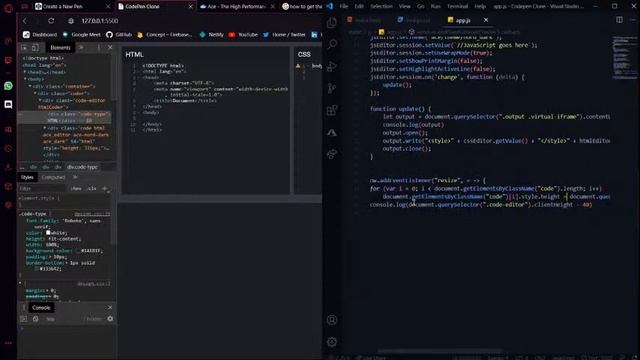The width and height of the screenshot is (640, 360).
Task: Close the app.js editor tab
Action: click(x=486, y=20)
